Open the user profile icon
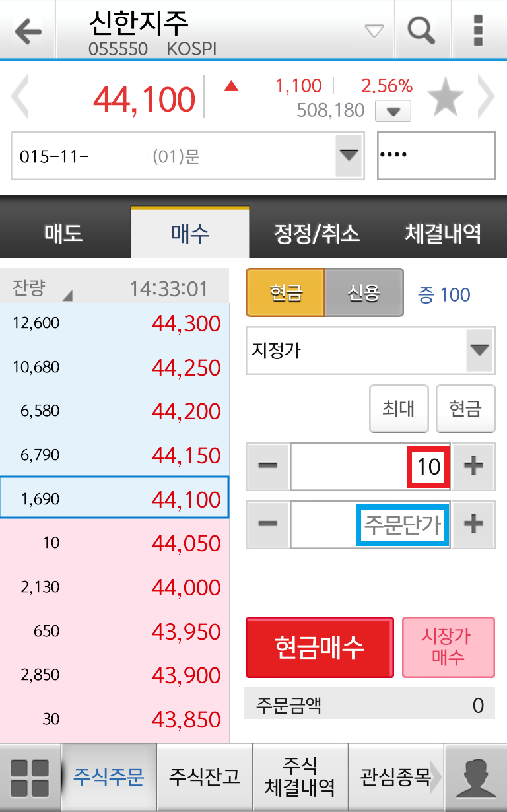The width and height of the screenshot is (507, 812). click(x=475, y=778)
